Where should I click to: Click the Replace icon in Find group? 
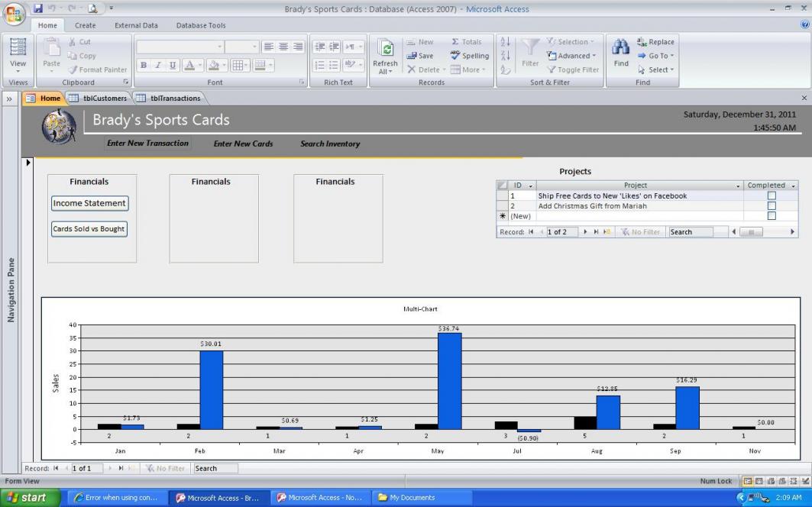[655, 42]
